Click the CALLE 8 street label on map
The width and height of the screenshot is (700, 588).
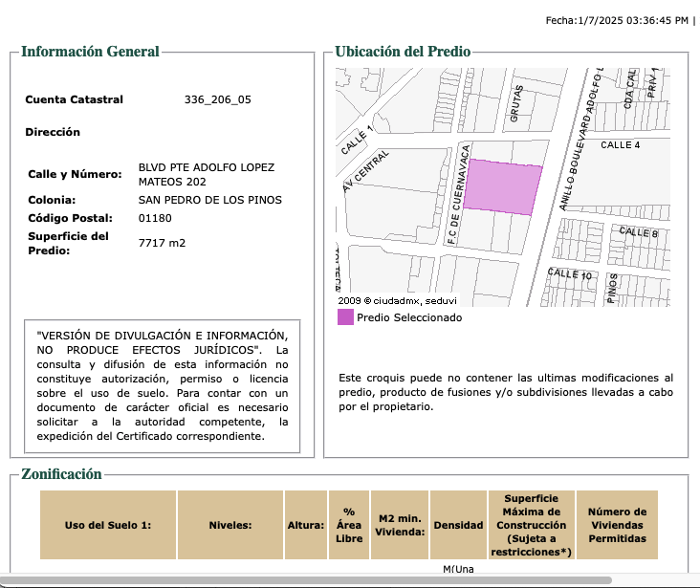click(639, 232)
